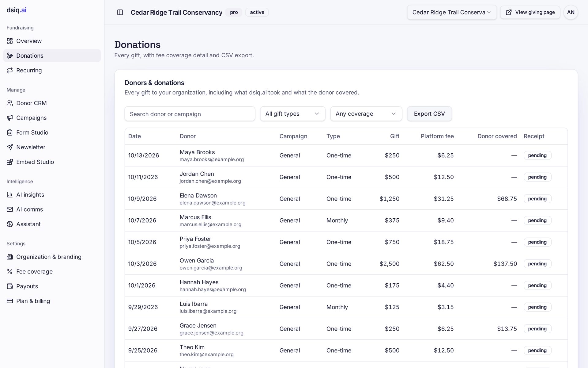Image resolution: width=588 pixels, height=368 pixels.
Task: Click the AI comms envelope icon
Action: (x=10, y=209)
